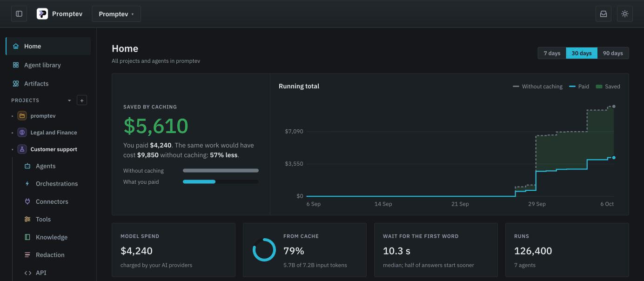Click the $5,610 saved amount

point(156,126)
